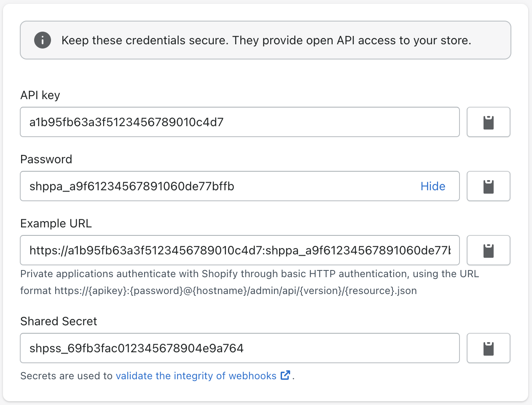Copy the Shared Secret with clipboard icon
This screenshot has width=532, height=405.
(x=488, y=348)
